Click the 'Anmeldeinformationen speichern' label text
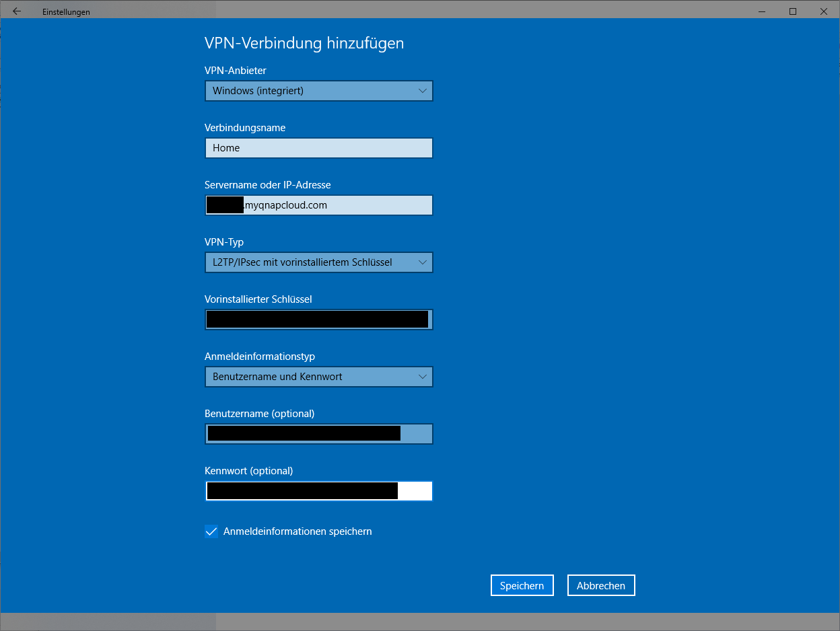840x631 pixels. tap(297, 531)
